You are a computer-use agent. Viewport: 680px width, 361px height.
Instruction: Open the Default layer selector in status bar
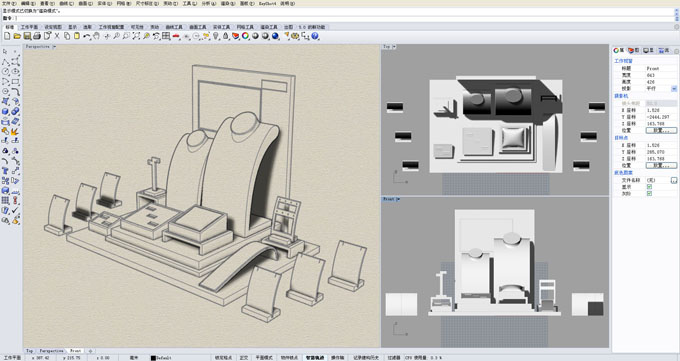tap(161, 358)
